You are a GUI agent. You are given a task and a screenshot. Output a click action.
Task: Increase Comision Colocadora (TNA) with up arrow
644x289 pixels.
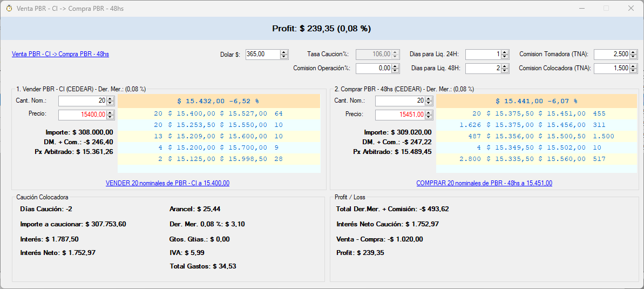(x=634, y=66)
